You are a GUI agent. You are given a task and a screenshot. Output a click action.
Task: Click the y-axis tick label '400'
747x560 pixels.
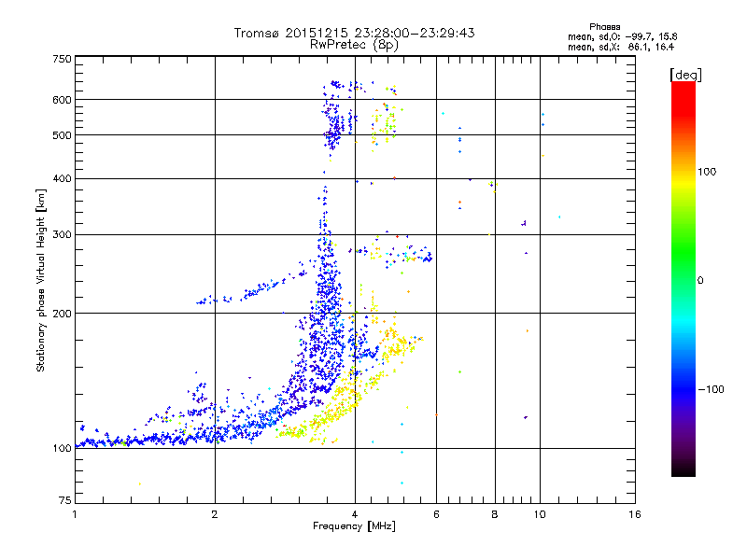coord(62,179)
